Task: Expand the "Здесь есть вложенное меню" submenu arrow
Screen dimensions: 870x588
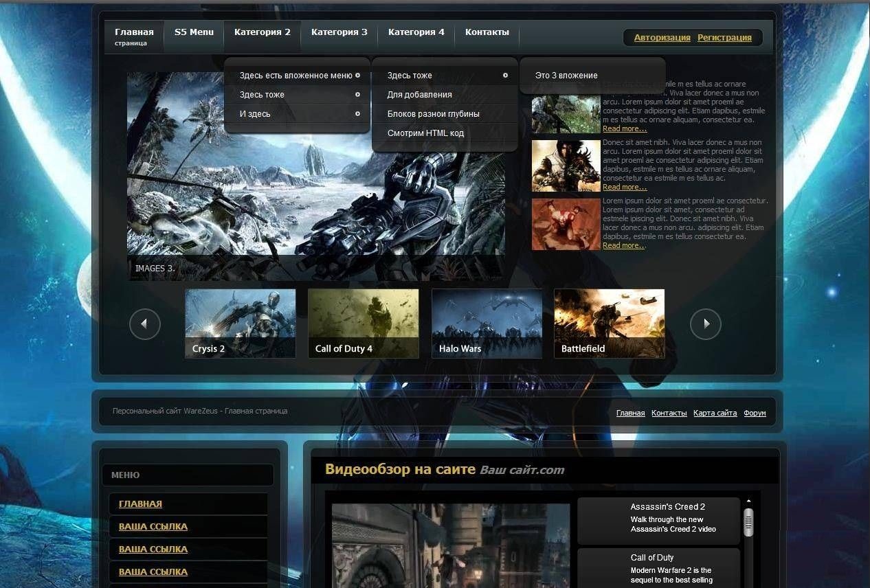Action: point(358,76)
